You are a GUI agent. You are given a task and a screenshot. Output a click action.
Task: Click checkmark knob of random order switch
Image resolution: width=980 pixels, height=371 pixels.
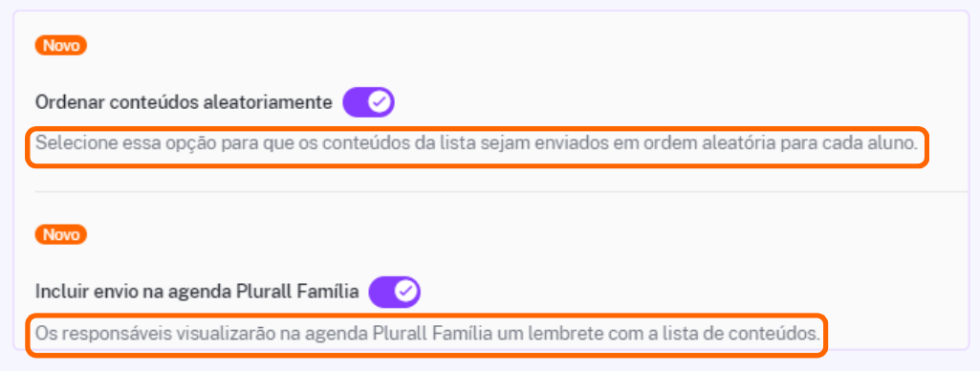click(380, 102)
